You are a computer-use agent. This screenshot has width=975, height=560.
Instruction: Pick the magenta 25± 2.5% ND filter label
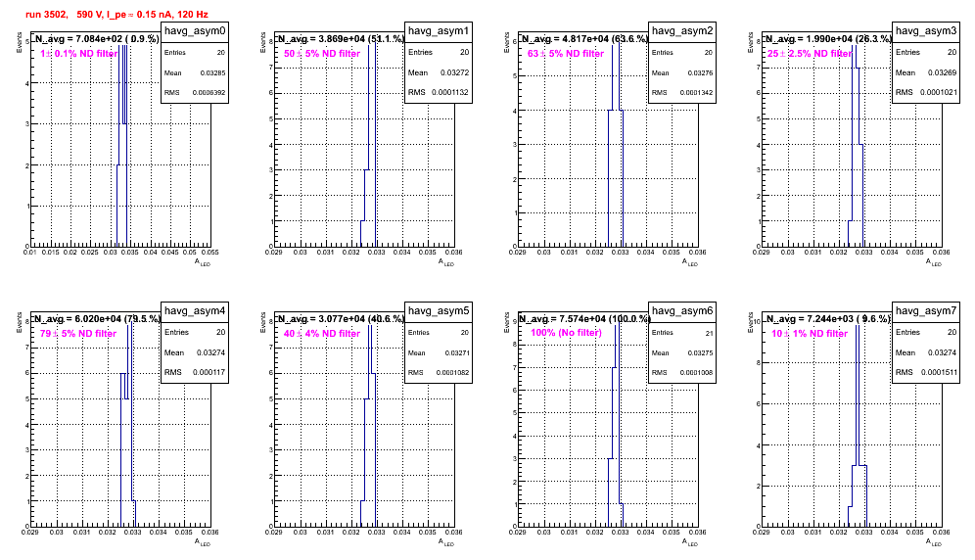pyautogui.click(x=810, y=54)
